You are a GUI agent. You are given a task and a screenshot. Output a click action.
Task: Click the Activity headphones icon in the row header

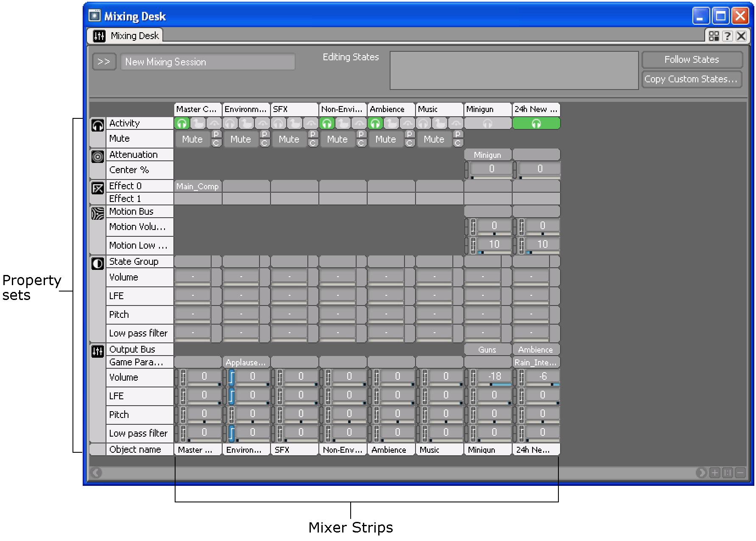[98, 126]
